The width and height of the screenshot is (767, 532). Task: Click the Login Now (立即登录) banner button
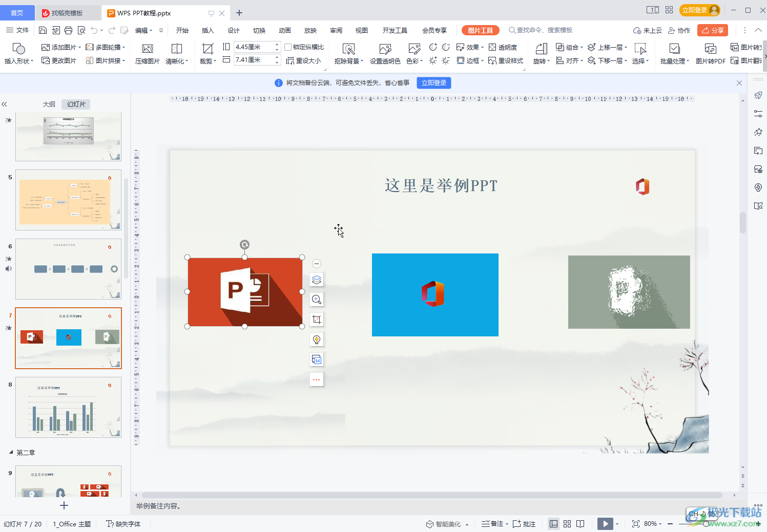click(x=434, y=82)
